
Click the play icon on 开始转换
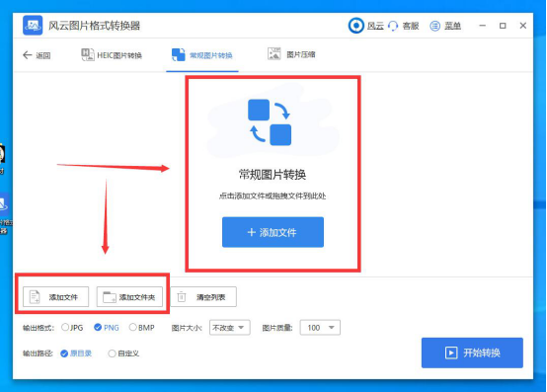[x=451, y=353]
